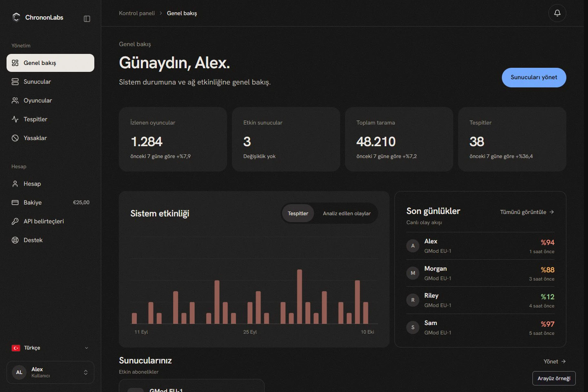Click the Alex %94 log entry
588x392 pixels.
tap(480, 246)
